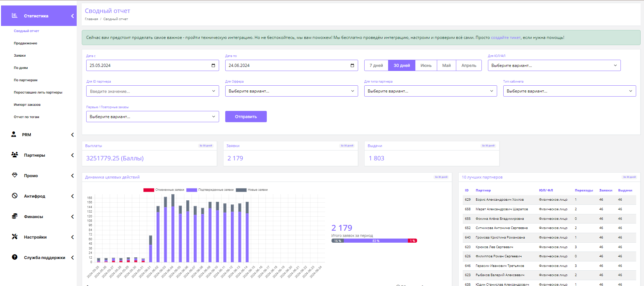Select the 30 дней period
This screenshot has width=644, height=286.
pyautogui.click(x=402, y=66)
